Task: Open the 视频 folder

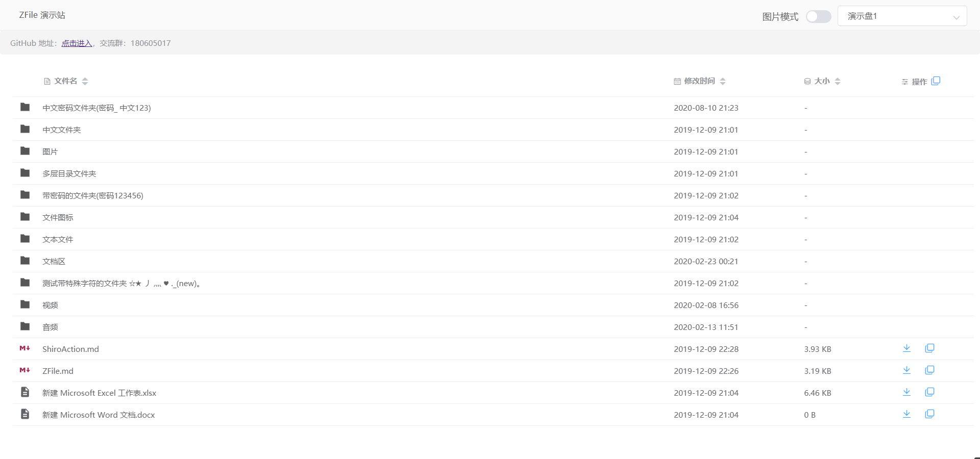Action: pyautogui.click(x=50, y=305)
